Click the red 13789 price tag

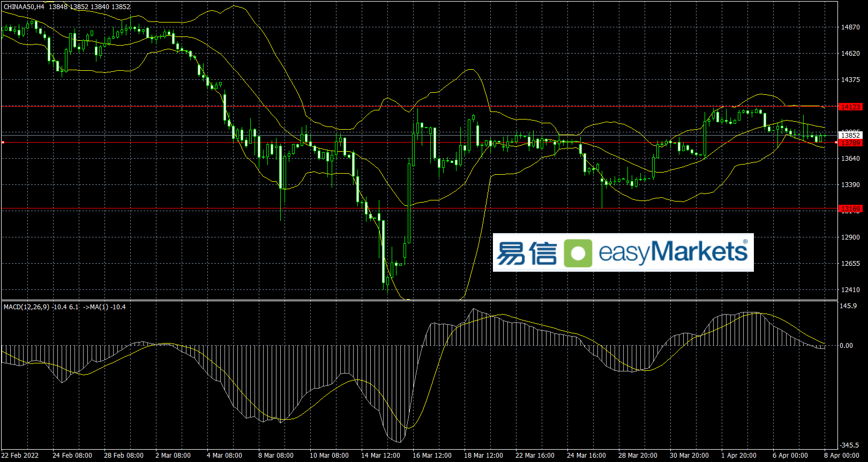pos(850,143)
